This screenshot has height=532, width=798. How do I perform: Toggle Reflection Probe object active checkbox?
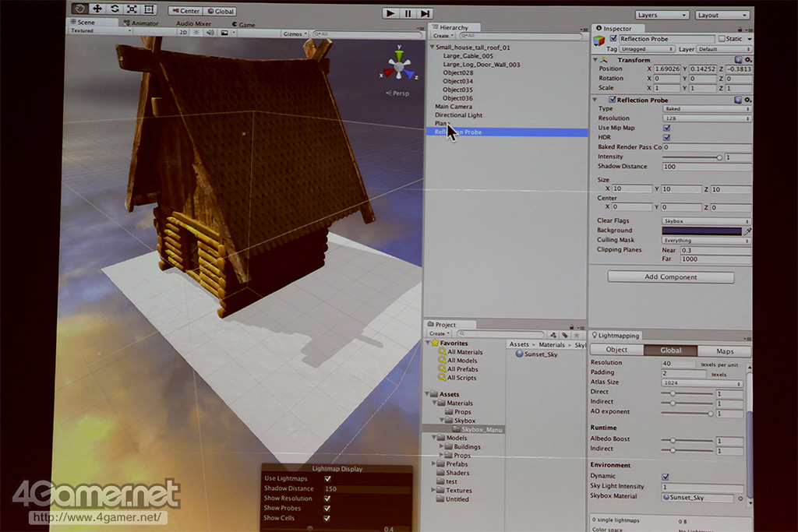click(x=613, y=39)
